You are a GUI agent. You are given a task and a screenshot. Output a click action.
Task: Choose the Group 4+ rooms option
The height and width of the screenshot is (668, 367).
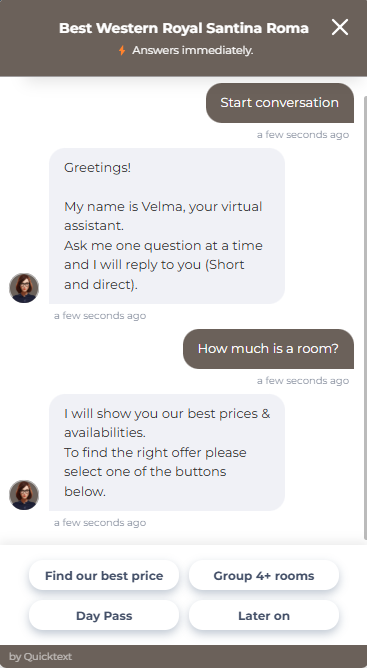(264, 576)
